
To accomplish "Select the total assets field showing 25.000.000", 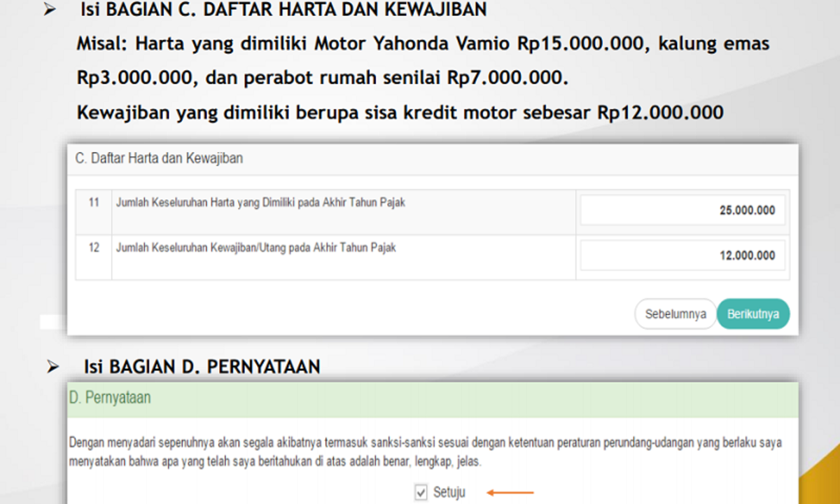I will (682, 210).
